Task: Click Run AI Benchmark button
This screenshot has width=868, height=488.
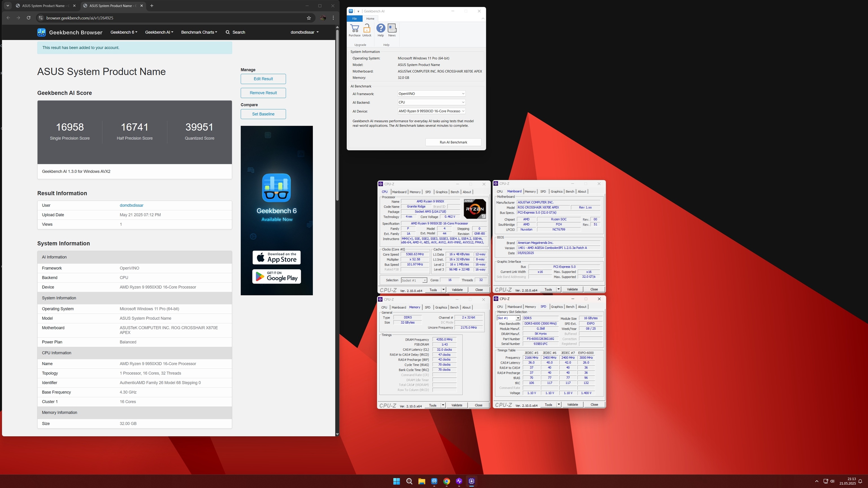Action: [453, 142]
